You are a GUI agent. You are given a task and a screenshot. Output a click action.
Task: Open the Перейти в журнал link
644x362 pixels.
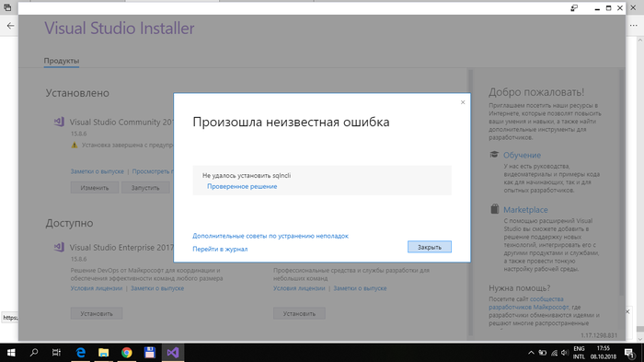coord(220,249)
